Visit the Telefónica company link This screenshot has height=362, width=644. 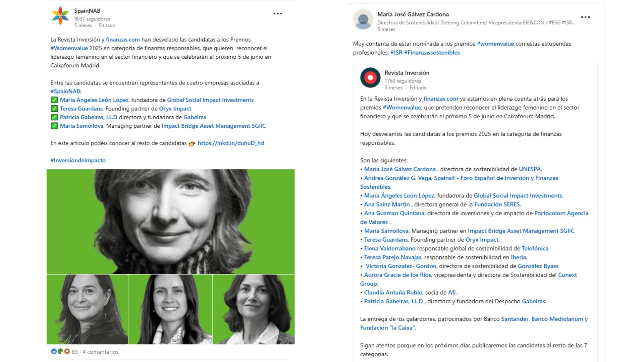pyautogui.click(x=535, y=249)
